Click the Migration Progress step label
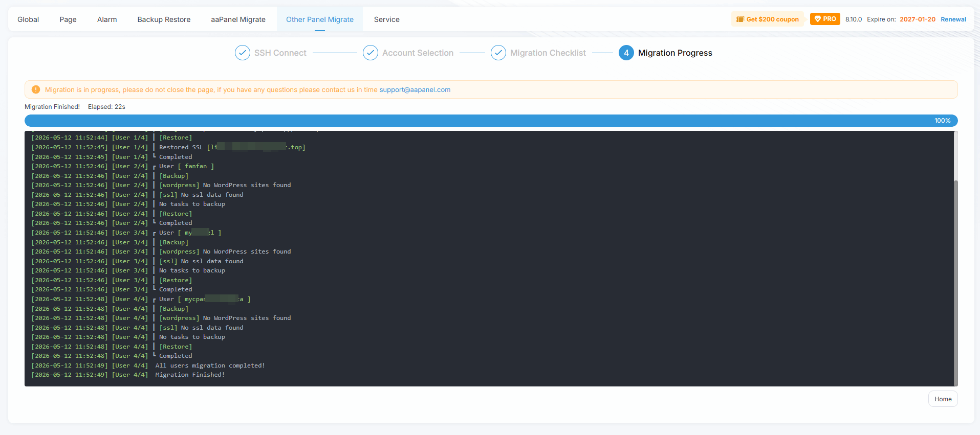 click(675, 53)
